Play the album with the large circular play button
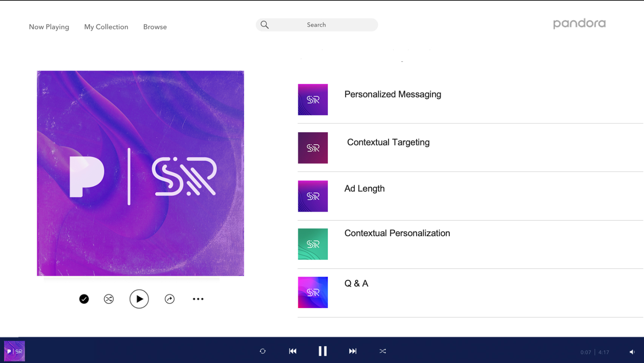Screen dimensions: 644x363 139,299
